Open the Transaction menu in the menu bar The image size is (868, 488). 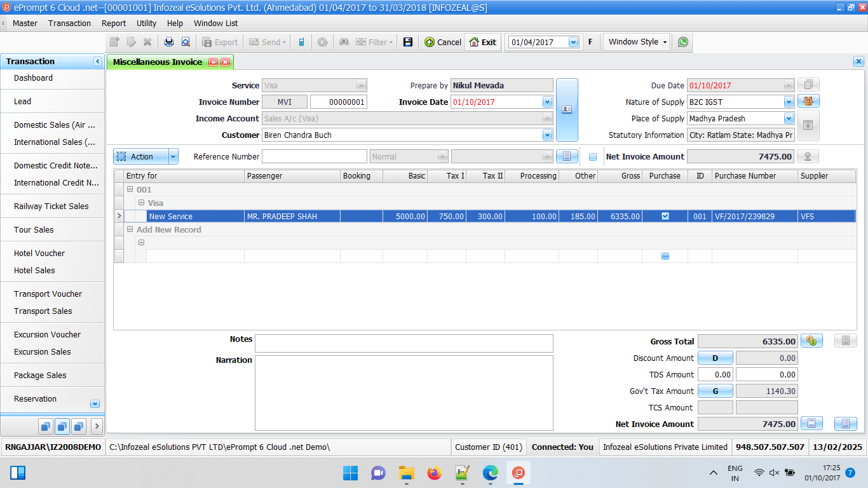click(x=69, y=23)
